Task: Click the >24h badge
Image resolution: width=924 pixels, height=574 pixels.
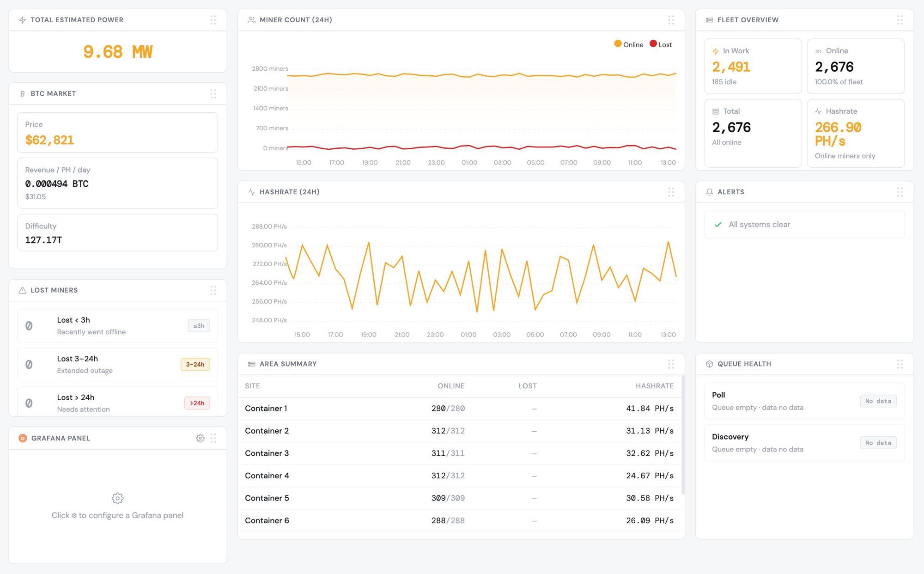Action: tap(197, 403)
